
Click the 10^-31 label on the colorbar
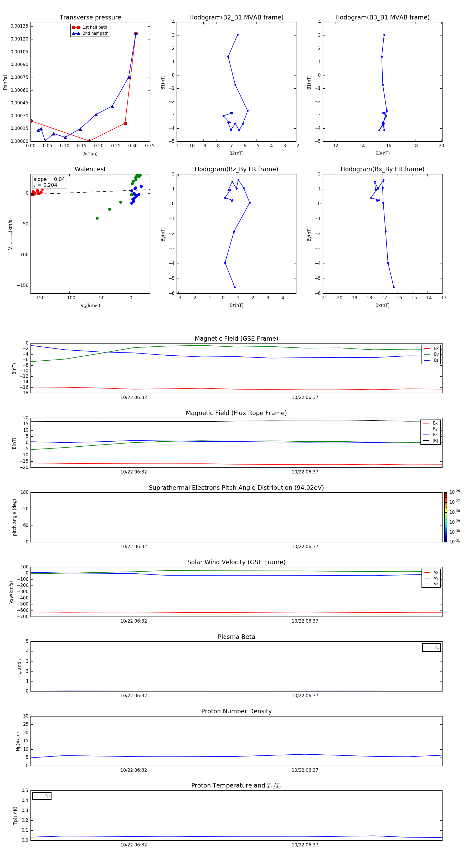click(455, 542)
